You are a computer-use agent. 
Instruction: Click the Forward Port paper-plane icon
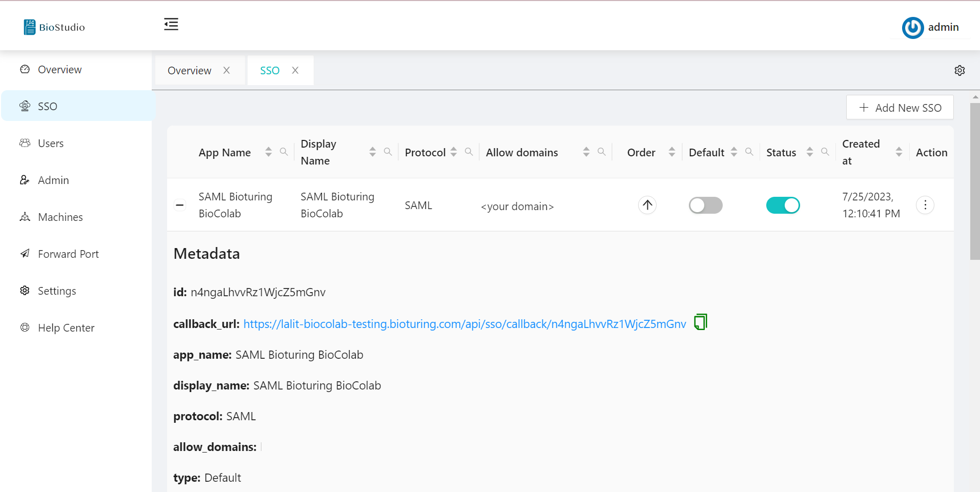[25, 254]
